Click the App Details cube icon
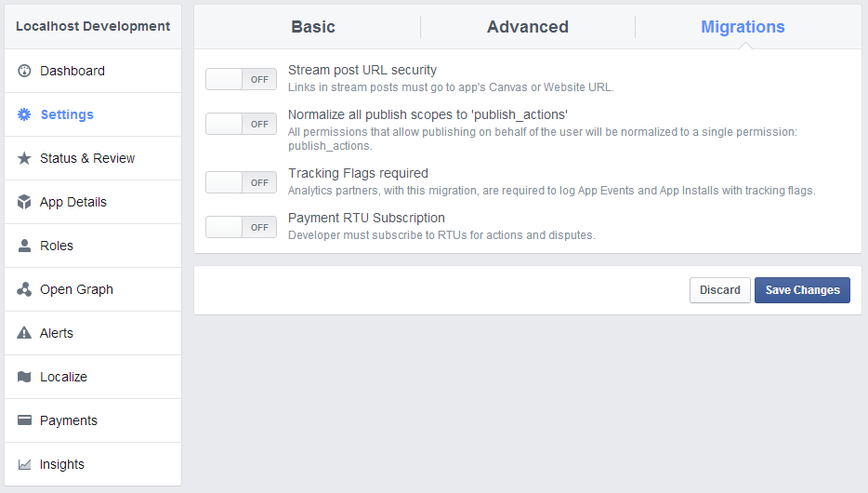The width and height of the screenshot is (868, 493). pos(24,202)
